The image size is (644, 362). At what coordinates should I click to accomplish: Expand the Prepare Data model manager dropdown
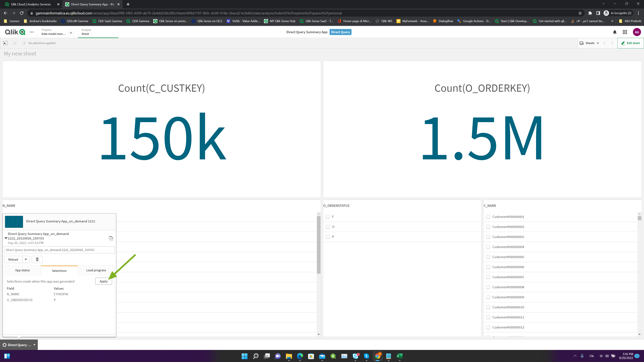pyautogui.click(x=71, y=33)
